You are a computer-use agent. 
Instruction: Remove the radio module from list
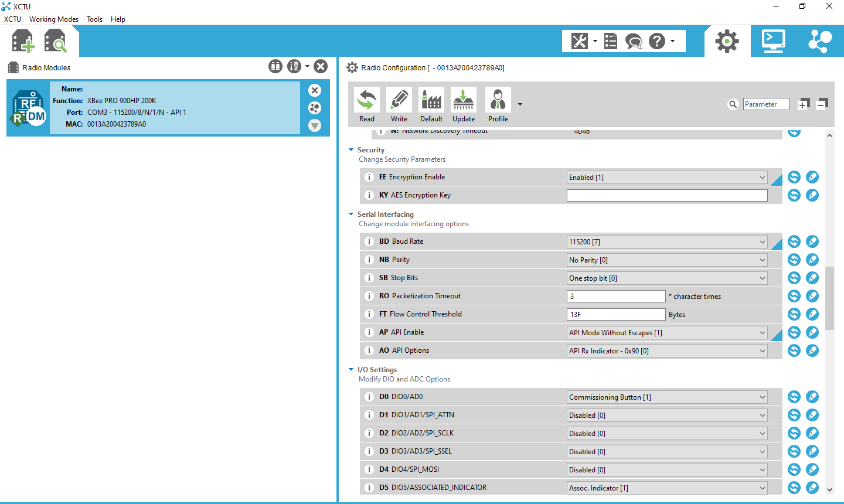coord(315,90)
